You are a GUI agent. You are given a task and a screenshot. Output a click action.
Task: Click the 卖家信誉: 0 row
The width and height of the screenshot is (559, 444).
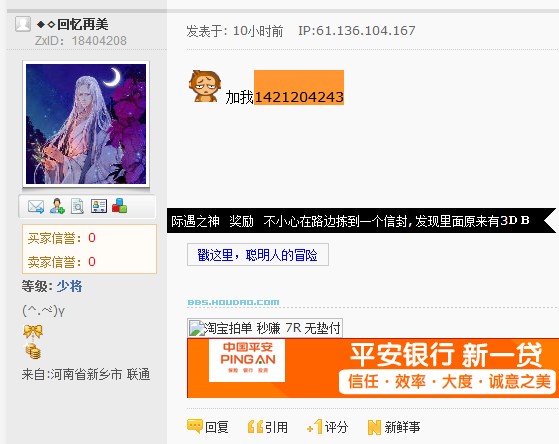[x=62, y=262]
